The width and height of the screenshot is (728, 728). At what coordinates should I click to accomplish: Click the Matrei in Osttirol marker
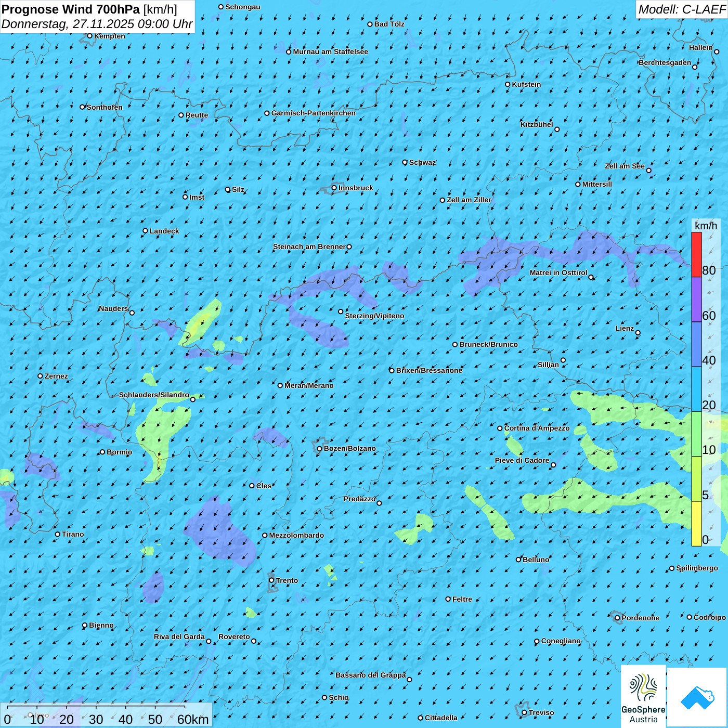click(591, 277)
